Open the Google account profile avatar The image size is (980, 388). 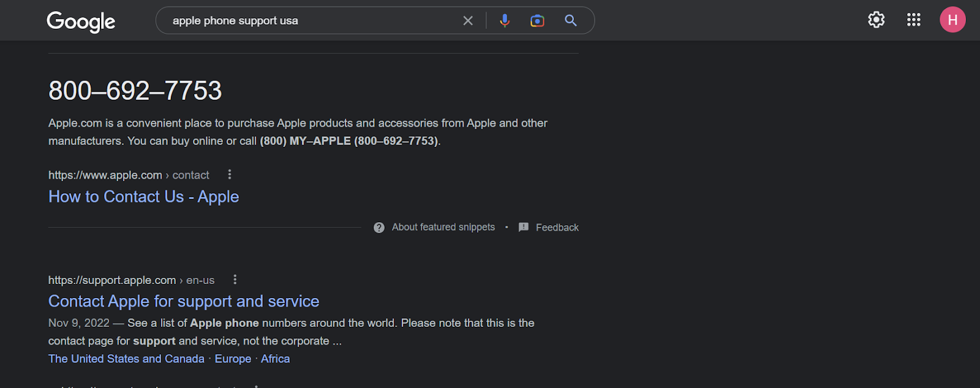click(x=952, y=20)
